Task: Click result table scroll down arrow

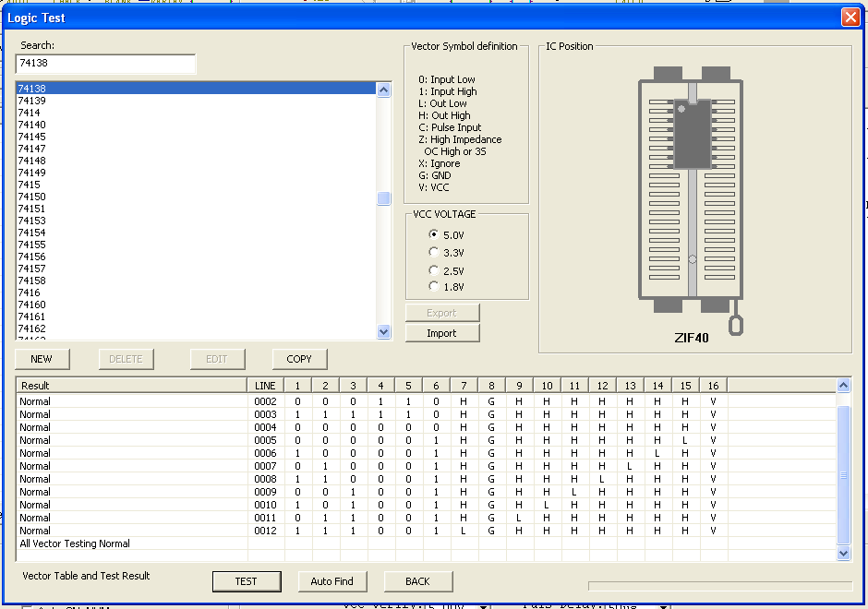Action: coord(843,553)
